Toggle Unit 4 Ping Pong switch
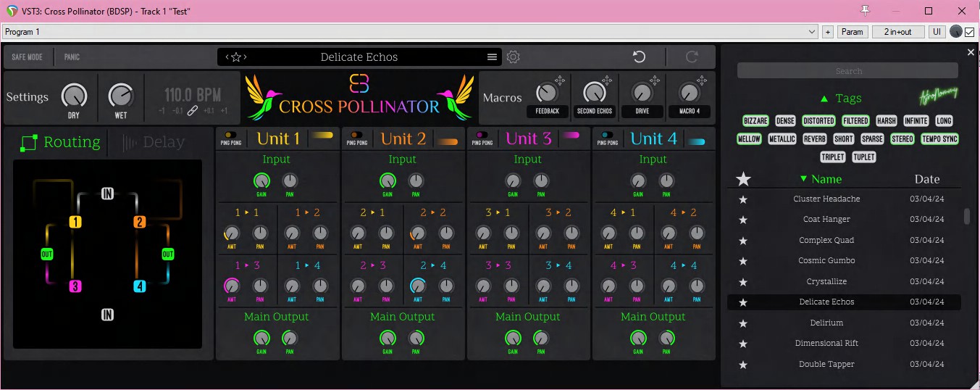The width and height of the screenshot is (980, 390). [x=607, y=135]
